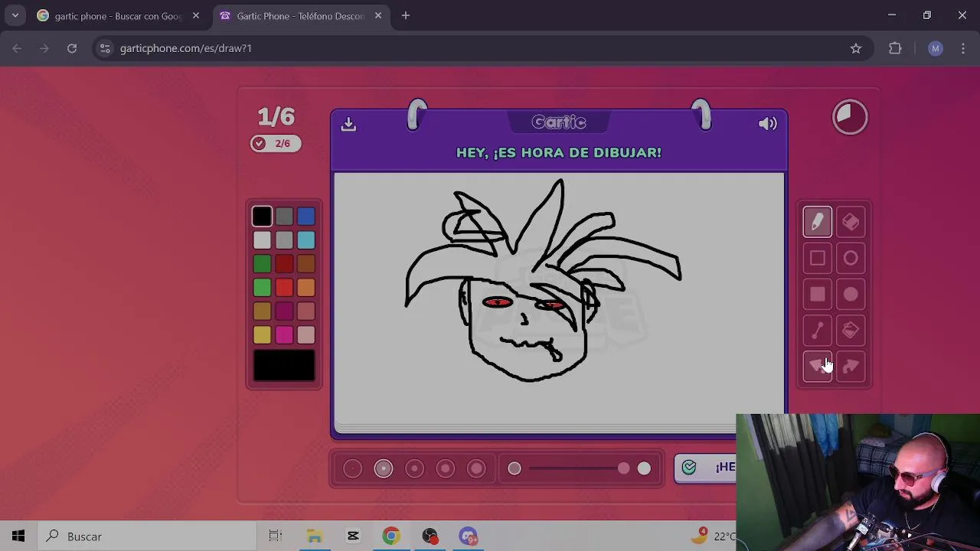The width and height of the screenshot is (980, 551).
Task: Pick the hot pink color swatch
Action: [284, 335]
